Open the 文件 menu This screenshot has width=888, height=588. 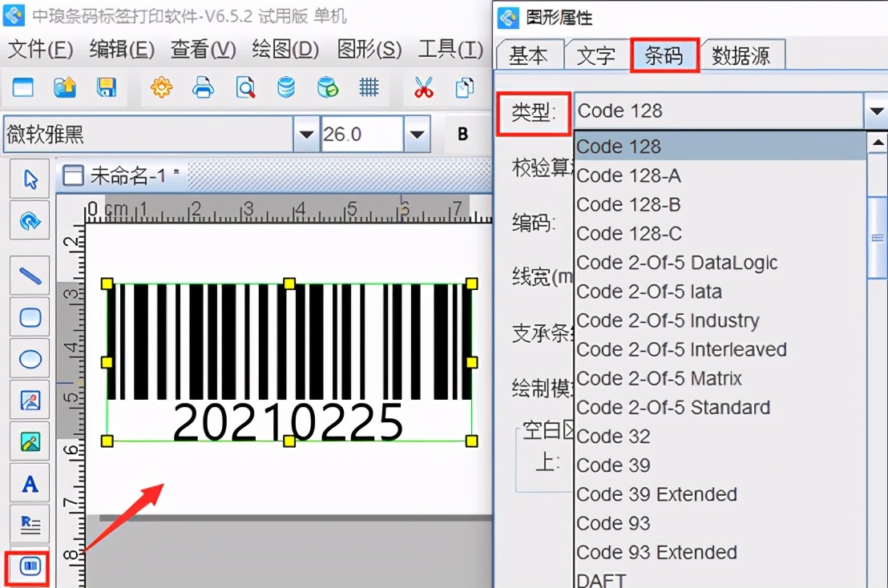pyautogui.click(x=40, y=50)
